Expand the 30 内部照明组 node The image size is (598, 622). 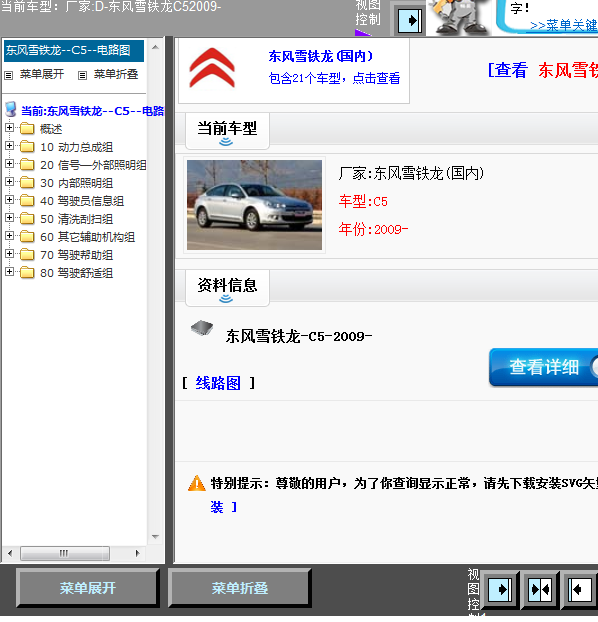9,182
